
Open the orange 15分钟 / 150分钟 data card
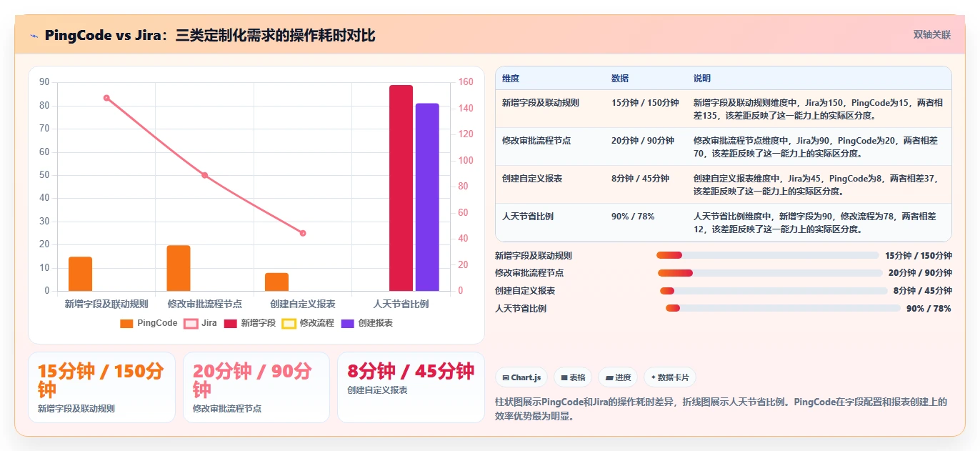point(101,387)
